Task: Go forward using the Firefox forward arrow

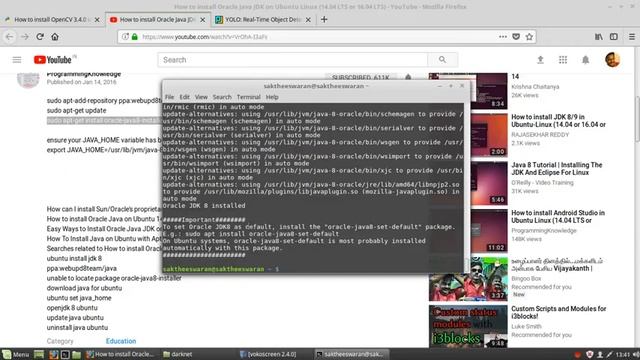Action: point(24,37)
